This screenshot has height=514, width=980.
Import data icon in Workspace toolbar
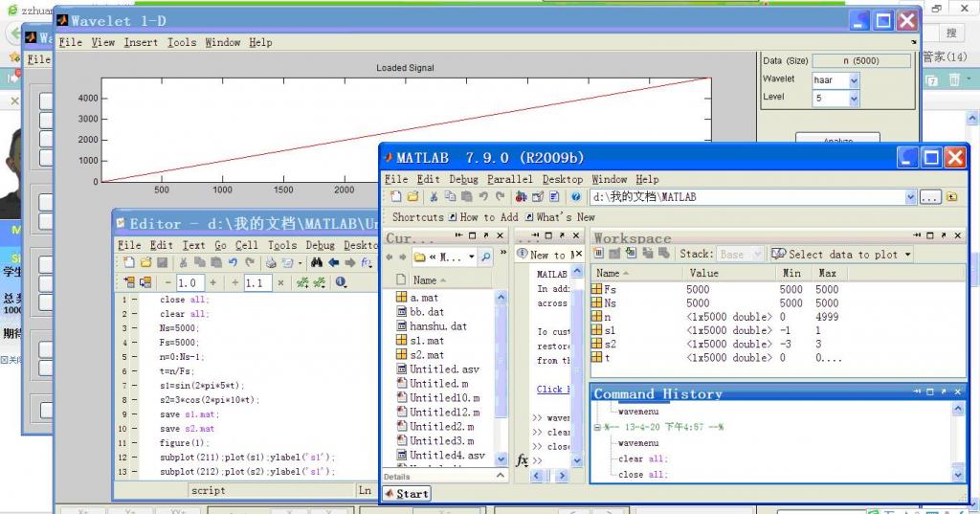click(x=632, y=254)
